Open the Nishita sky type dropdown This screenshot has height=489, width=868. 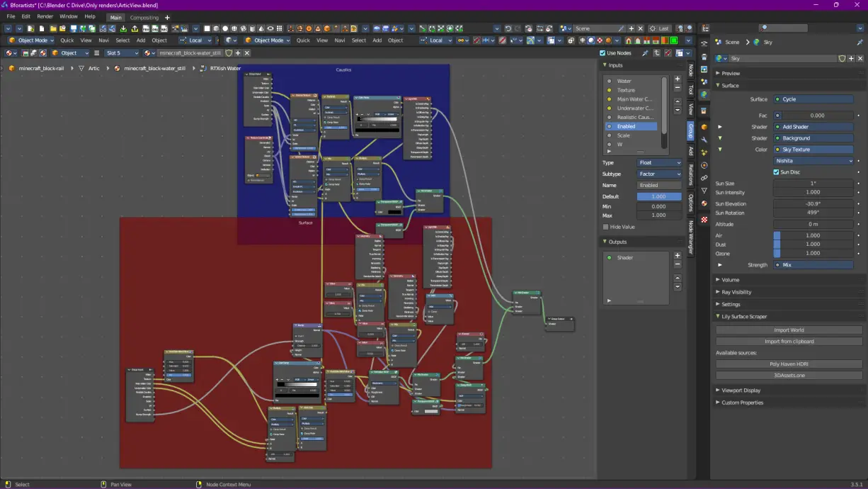(x=813, y=160)
